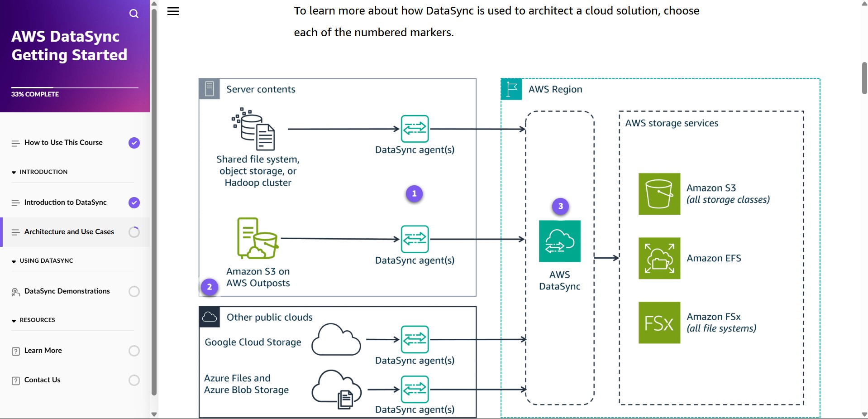Click lesson icon beside Architecture and Use Cases
The image size is (868, 419).
coord(15,232)
